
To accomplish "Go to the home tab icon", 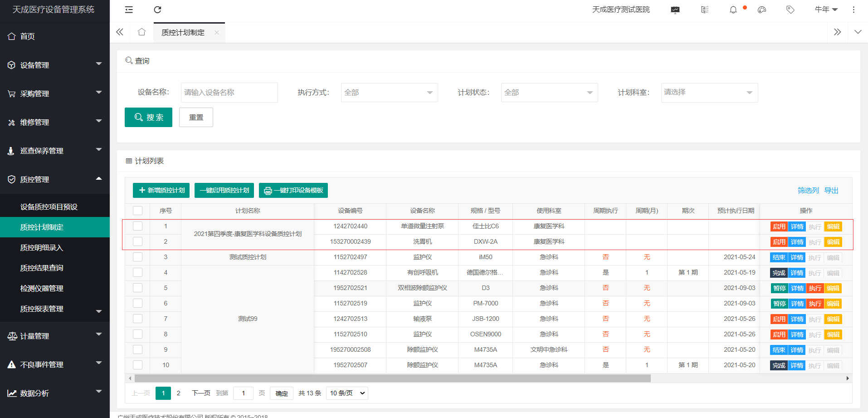I will point(141,32).
